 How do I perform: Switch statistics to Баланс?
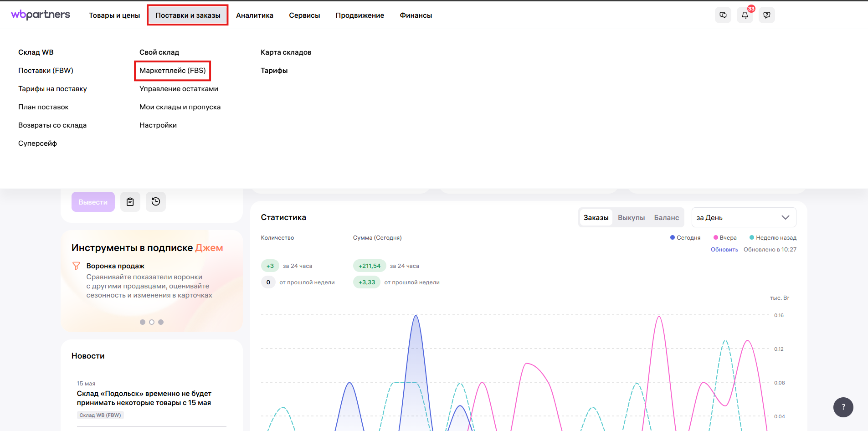(x=666, y=218)
